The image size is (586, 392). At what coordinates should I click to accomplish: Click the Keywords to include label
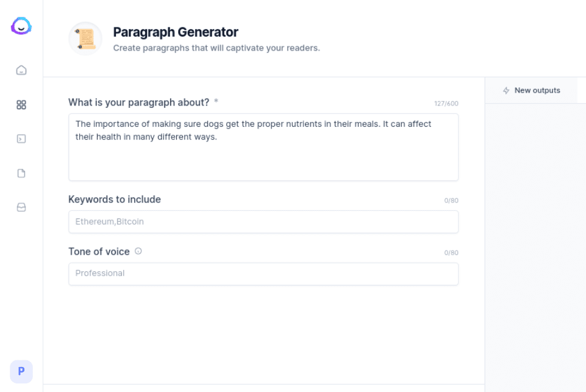click(114, 199)
